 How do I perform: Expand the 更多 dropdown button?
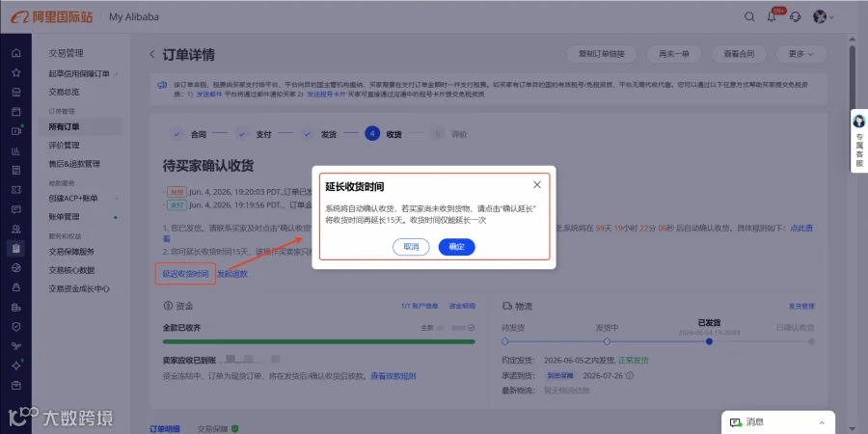pyautogui.click(x=801, y=54)
